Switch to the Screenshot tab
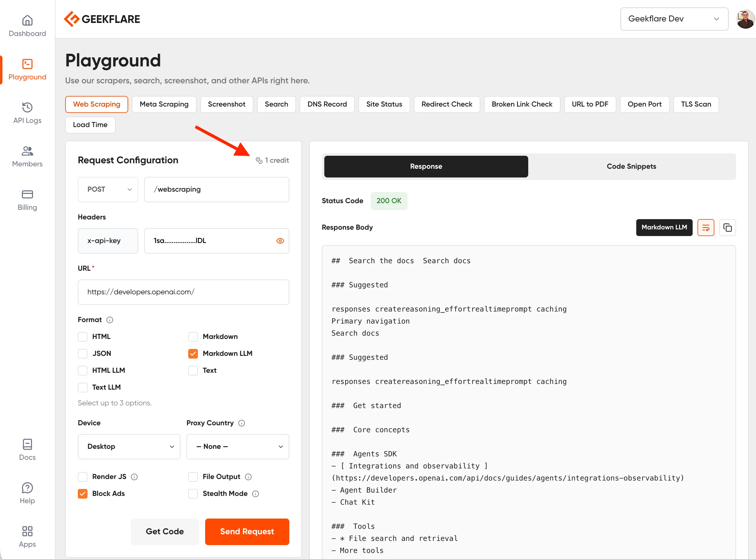The width and height of the screenshot is (756, 559). 227,104
